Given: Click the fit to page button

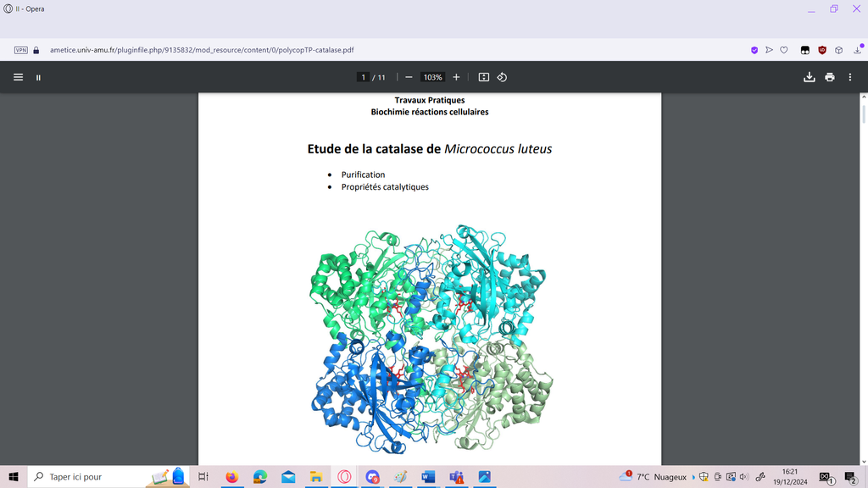Looking at the screenshot, I should tap(484, 77).
